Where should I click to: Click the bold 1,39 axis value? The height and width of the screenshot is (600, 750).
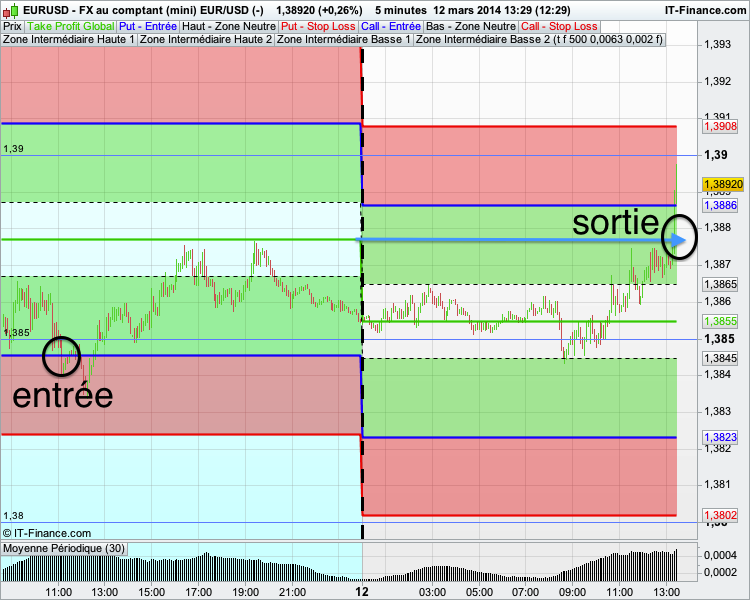click(x=716, y=155)
